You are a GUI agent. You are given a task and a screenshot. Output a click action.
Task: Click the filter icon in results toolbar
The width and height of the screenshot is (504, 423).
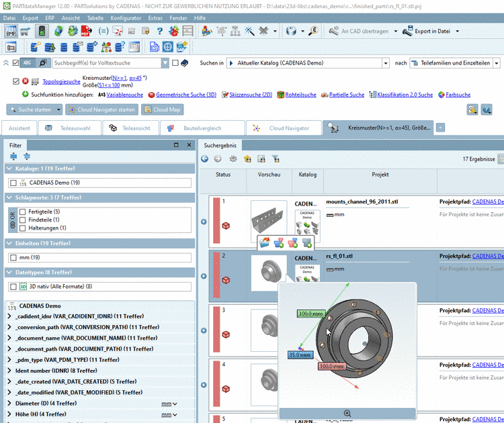click(275, 159)
